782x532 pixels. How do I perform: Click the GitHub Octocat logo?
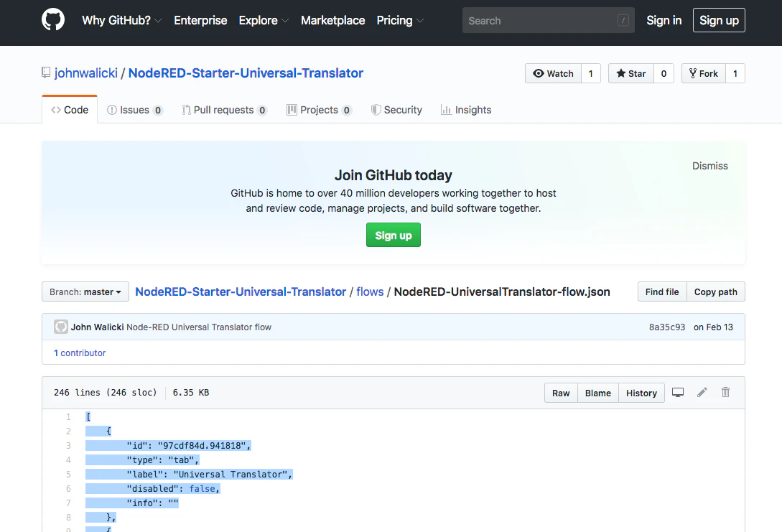[x=53, y=20]
